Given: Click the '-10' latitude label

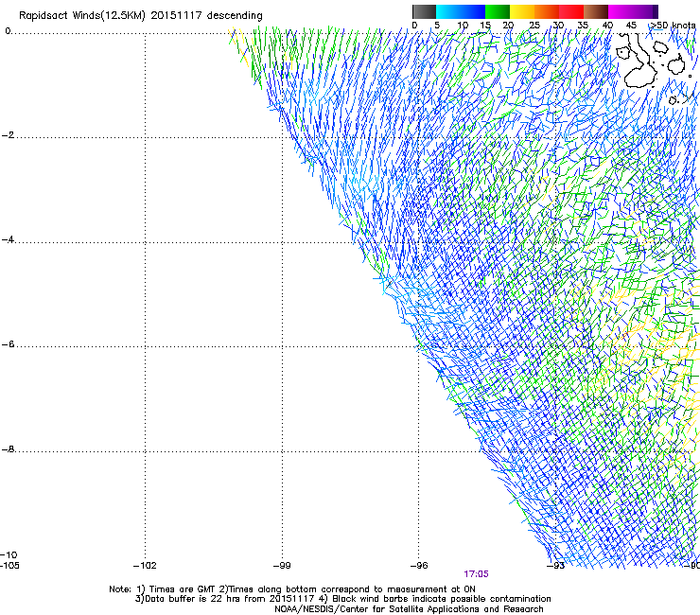Looking at the screenshot, I should click(x=9, y=555).
